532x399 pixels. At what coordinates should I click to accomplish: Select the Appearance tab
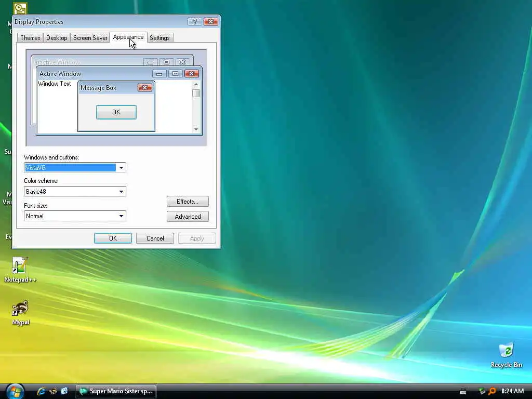(128, 37)
